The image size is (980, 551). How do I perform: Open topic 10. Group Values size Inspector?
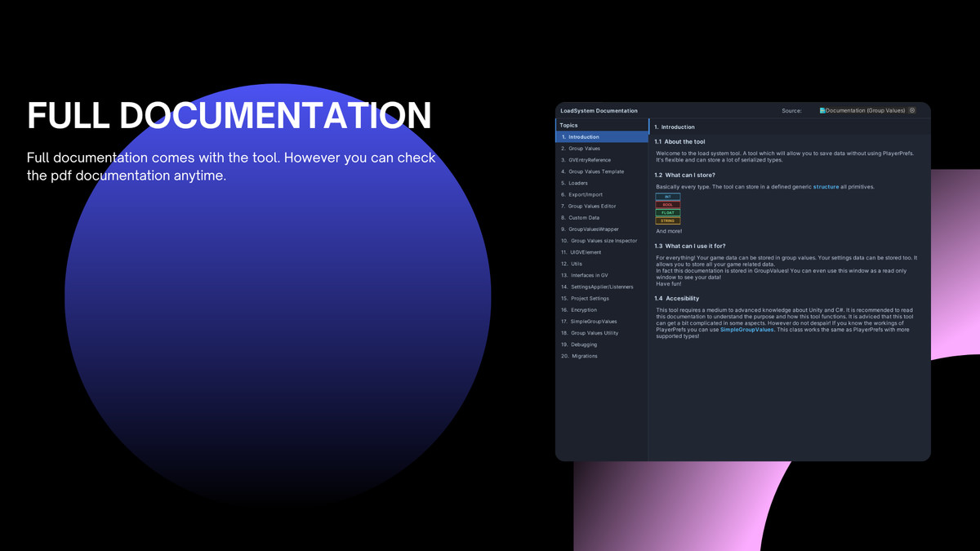[602, 241]
